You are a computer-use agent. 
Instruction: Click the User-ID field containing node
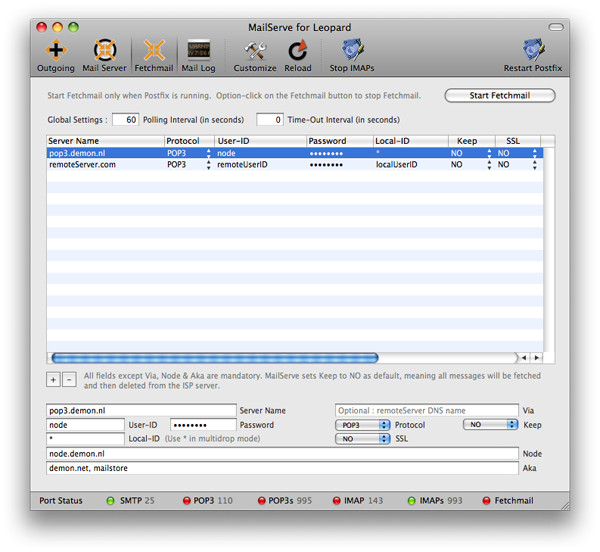[x=85, y=425]
